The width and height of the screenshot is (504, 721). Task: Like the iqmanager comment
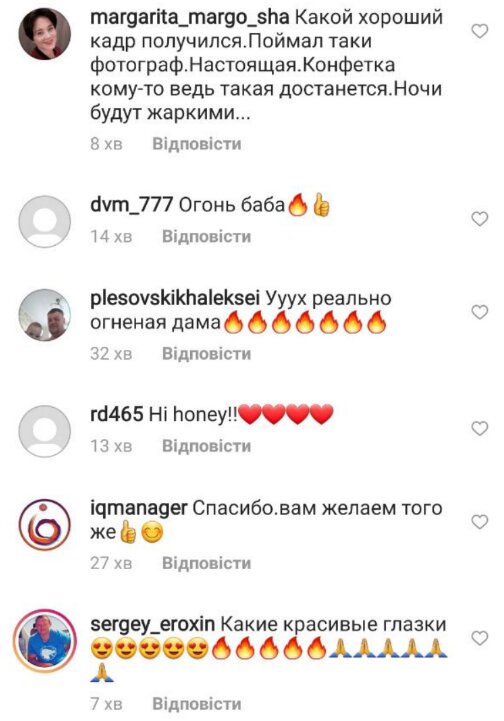(x=480, y=522)
